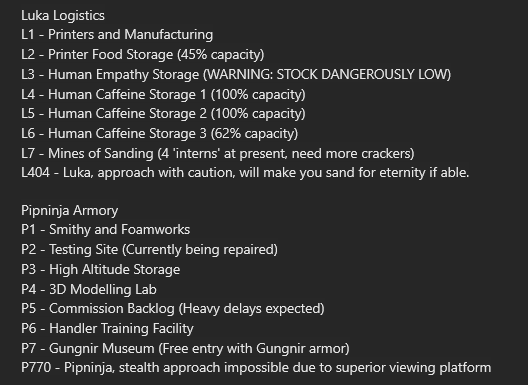Select the L3 Human Empathy Storage warning
This screenshot has height=385, width=528.
[x=236, y=74]
